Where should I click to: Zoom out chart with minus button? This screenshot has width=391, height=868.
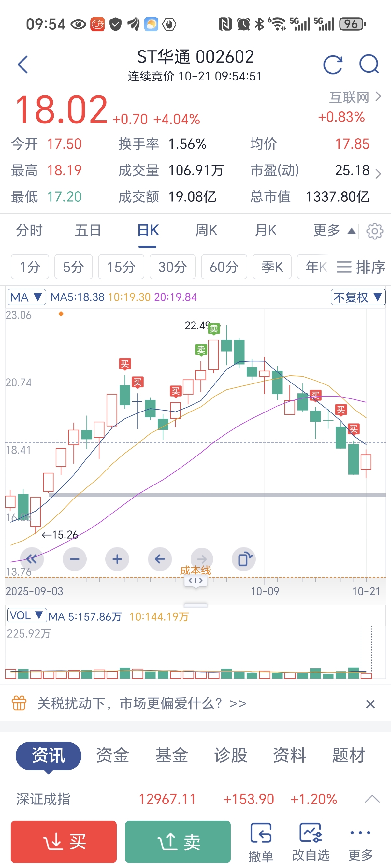pyautogui.click(x=75, y=559)
